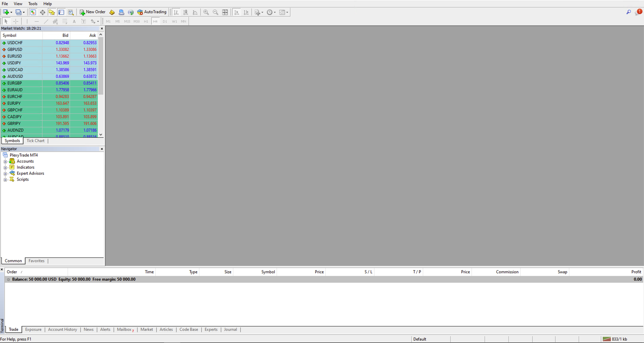This screenshot has height=343, width=644.
Task: Toggle chart Auto Scroll
Action: [237, 12]
